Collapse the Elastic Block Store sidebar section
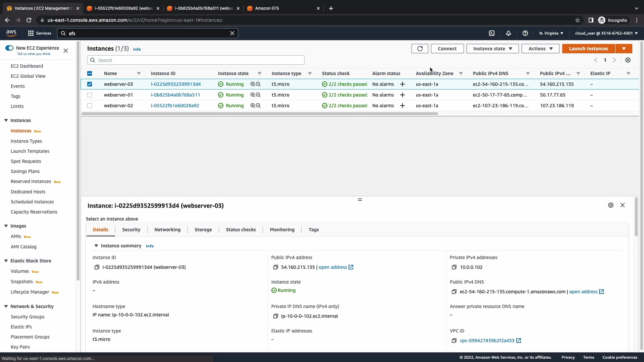 tap(6, 261)
